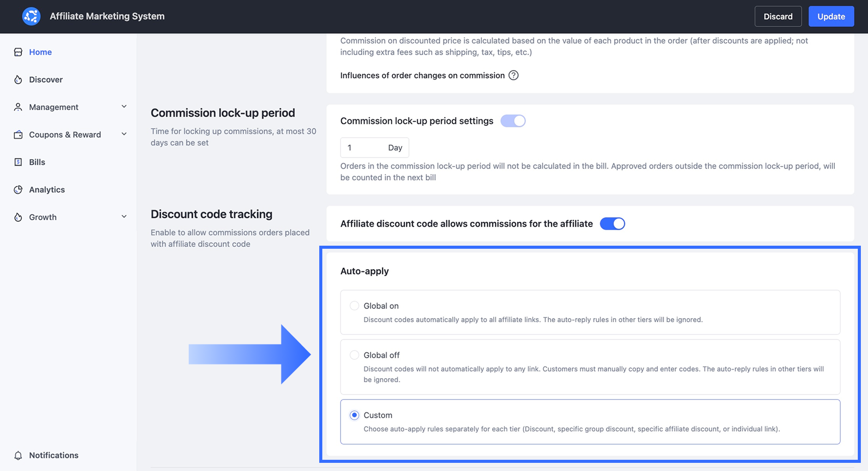Select the Global off radio option
This screenshot has height=471, width=868.
(354, 355)
